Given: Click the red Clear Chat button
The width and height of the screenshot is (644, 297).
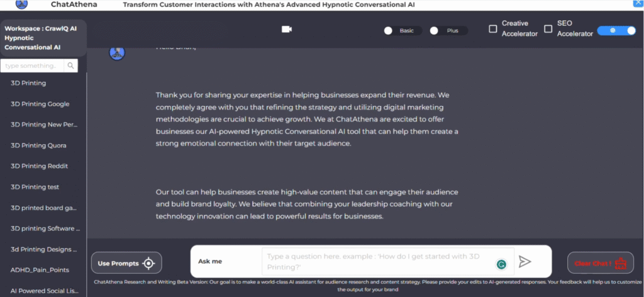Looking at the screenshot, I should click(601, 263).
